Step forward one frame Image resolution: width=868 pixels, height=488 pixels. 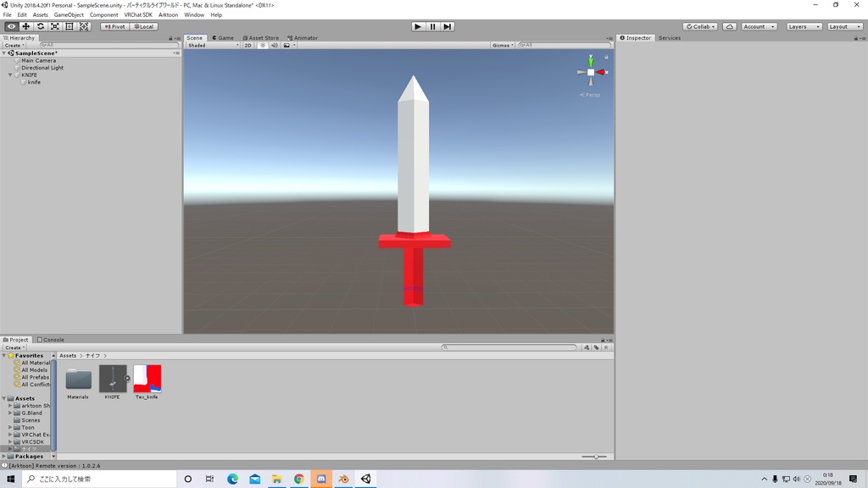tap(448, 26)
